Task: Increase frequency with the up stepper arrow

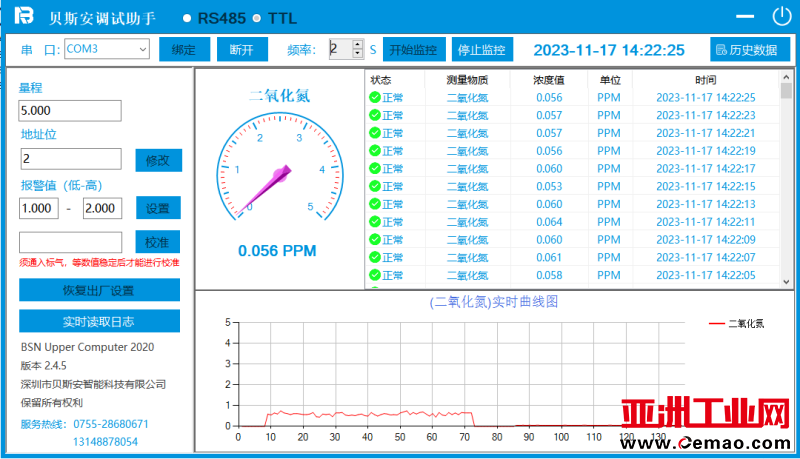Action: 358,44
